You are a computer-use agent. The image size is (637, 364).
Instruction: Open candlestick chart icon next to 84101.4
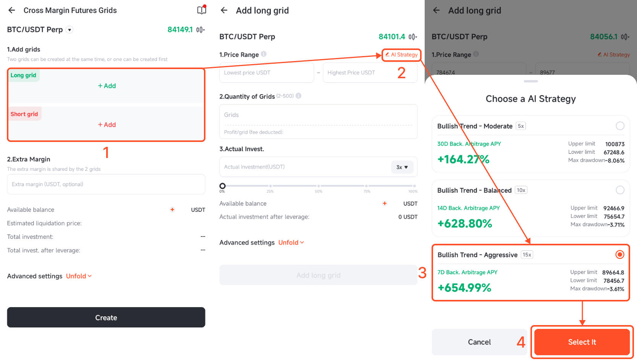click(x=413, y=37)
